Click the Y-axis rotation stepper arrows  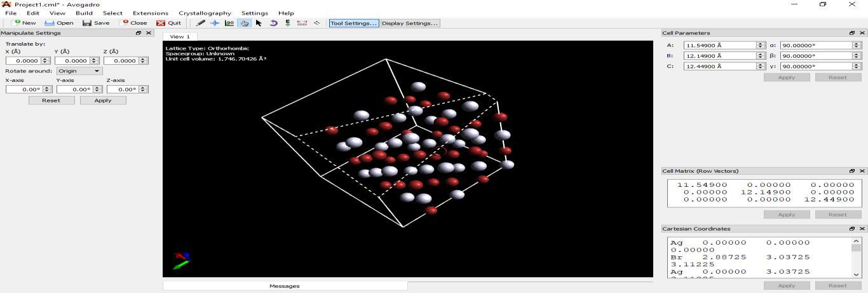[97, 90]
